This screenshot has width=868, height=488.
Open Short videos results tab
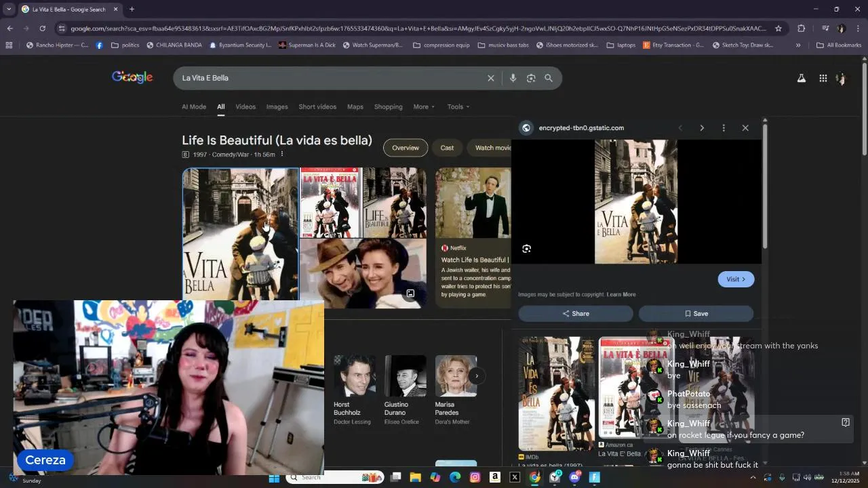(317, 106)
